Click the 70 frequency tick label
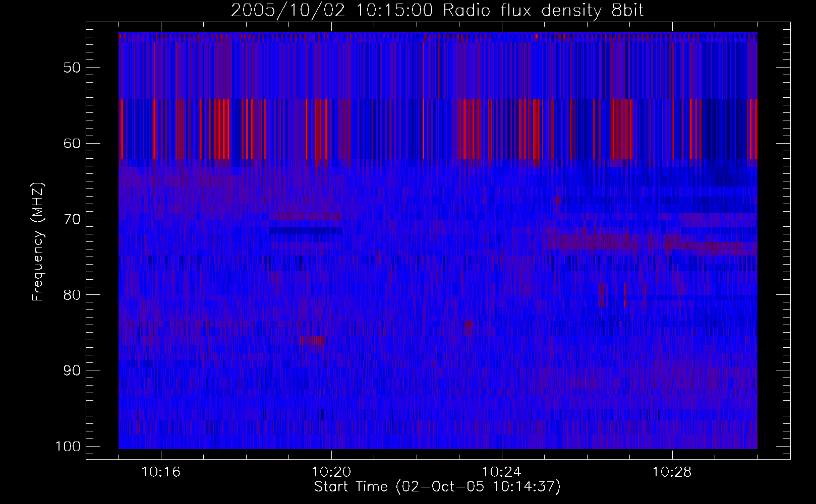This screenshot has width=816, height=504. point(72,219)
